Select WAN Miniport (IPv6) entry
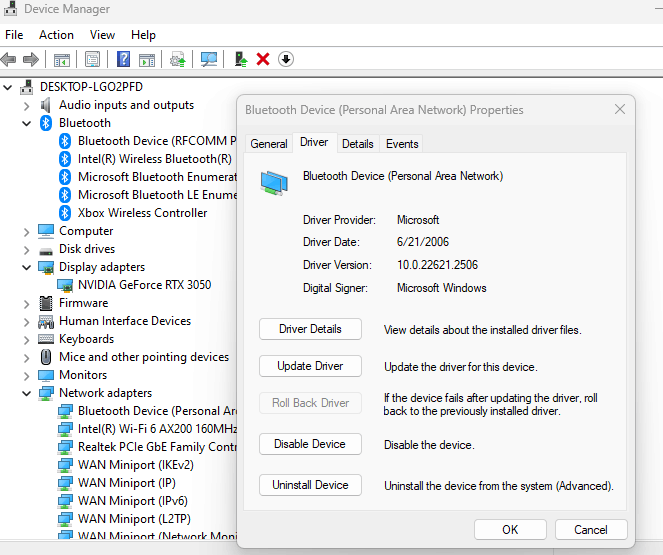 point(133,501)
